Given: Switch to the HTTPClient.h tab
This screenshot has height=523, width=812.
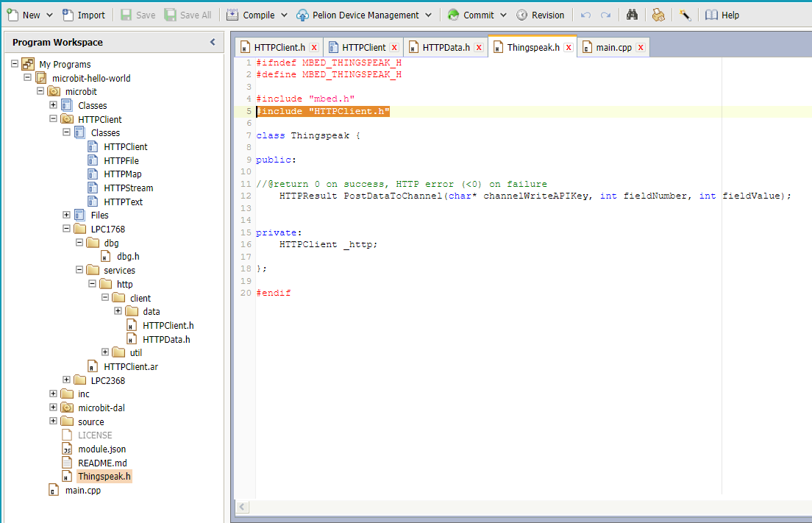Looking at the screenshot, I should [279, 47].
